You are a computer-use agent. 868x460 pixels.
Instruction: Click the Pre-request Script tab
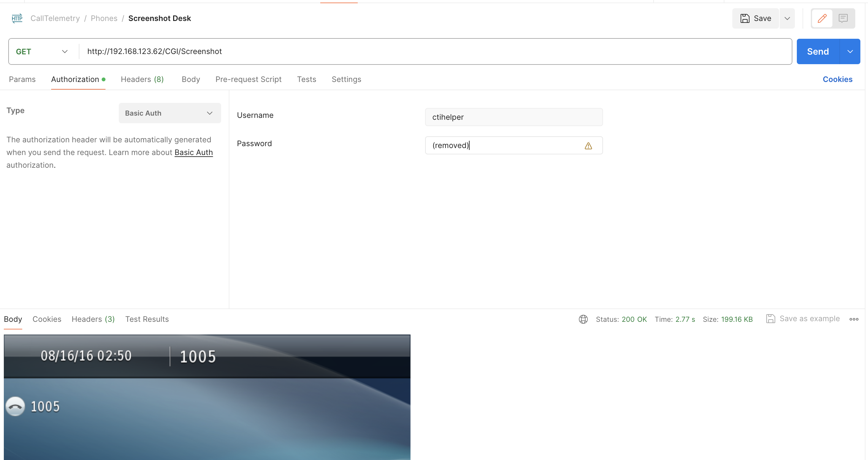[248, 79]
